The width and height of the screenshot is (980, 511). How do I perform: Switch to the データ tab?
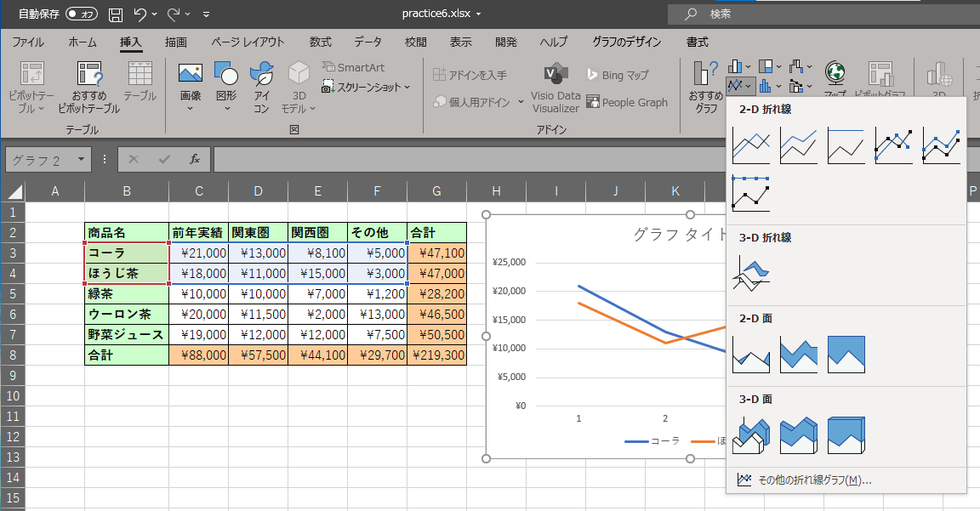click(367, 42)
